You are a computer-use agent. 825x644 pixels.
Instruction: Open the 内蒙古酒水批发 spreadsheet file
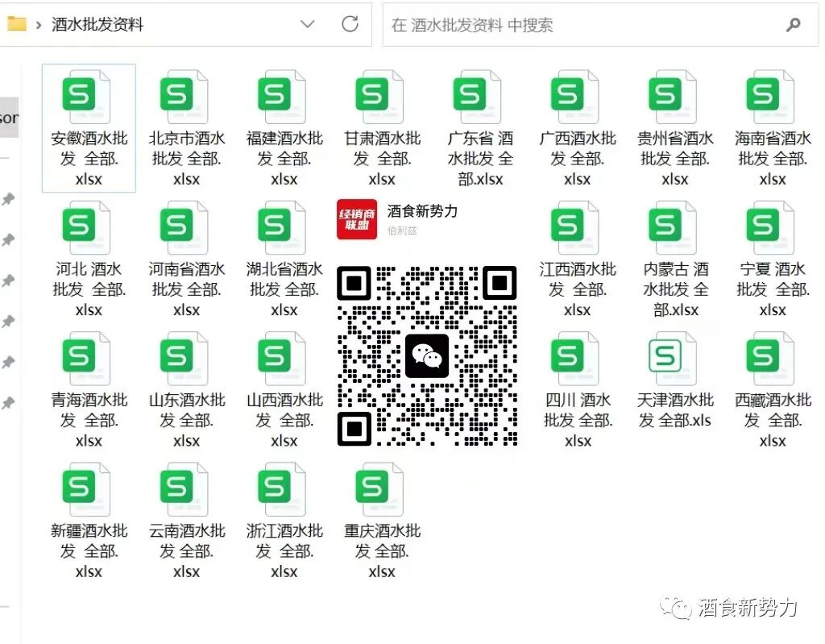coord(673,227)
